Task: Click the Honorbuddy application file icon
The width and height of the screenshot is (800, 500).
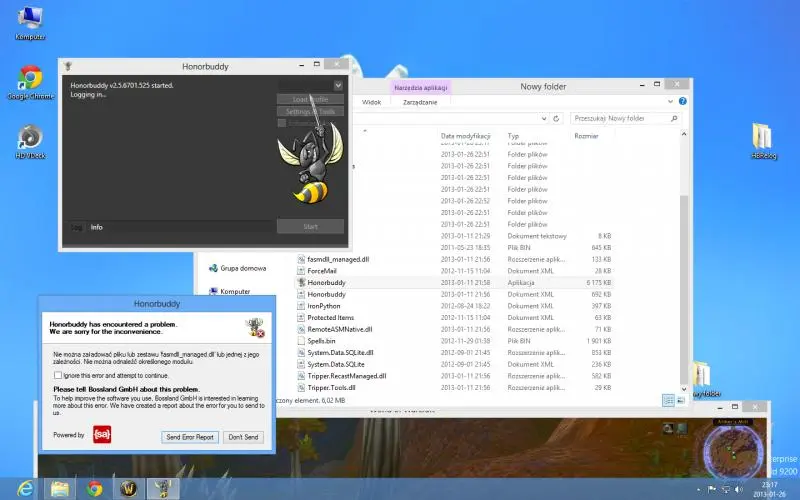Action: tap(300, 282)
